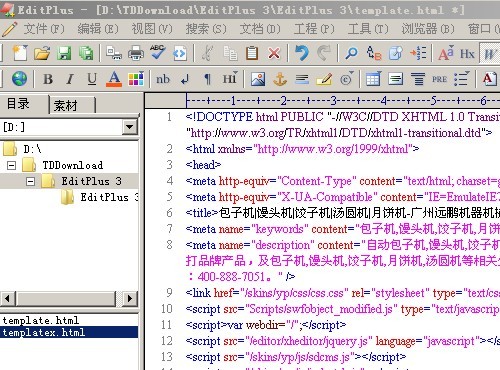500x370 pixels.
Task: Click the center align icon
Action: (417, 79)
